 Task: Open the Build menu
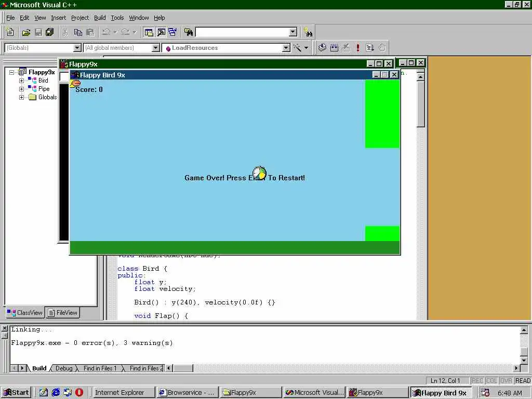click(x=100, y=18)
